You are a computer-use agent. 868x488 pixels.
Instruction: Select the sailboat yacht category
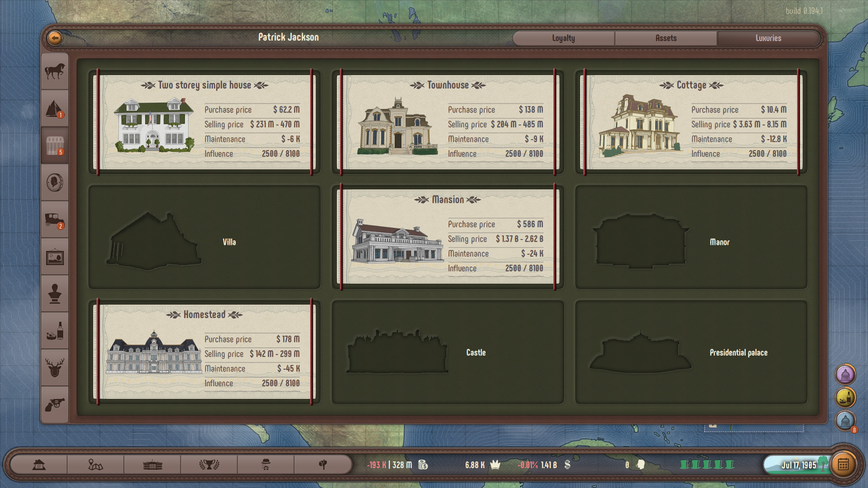pyautogui.click(x=55, y=108)
